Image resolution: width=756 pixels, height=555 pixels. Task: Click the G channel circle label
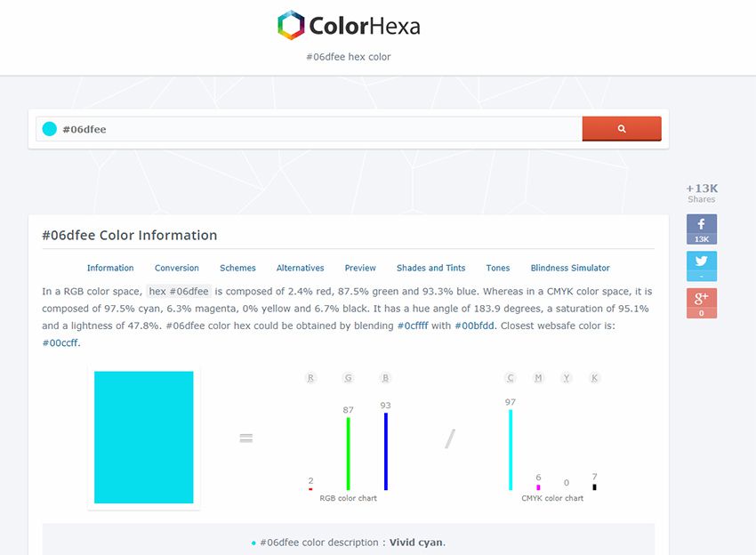(x=348, y=378)
